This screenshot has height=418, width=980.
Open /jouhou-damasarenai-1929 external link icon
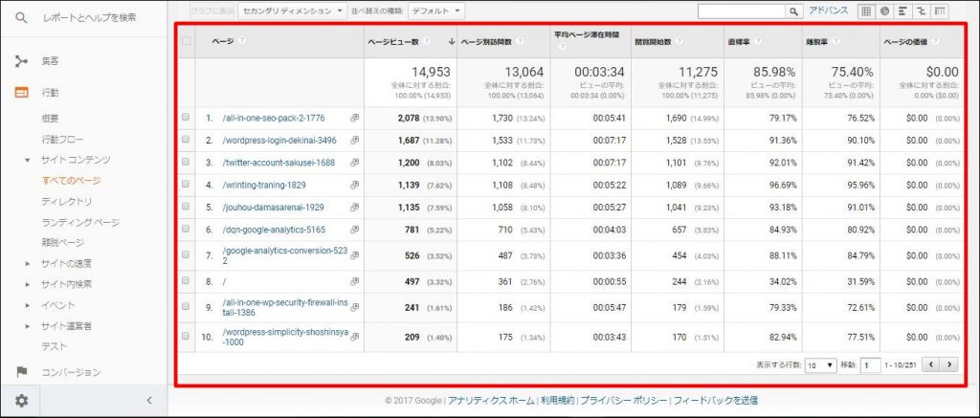(354, 207)
